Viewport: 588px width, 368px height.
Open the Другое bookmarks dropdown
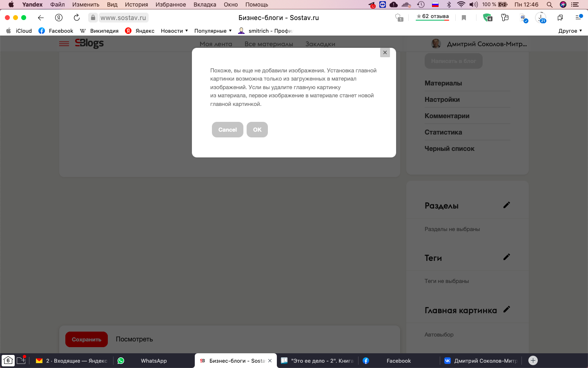[570, 31]
